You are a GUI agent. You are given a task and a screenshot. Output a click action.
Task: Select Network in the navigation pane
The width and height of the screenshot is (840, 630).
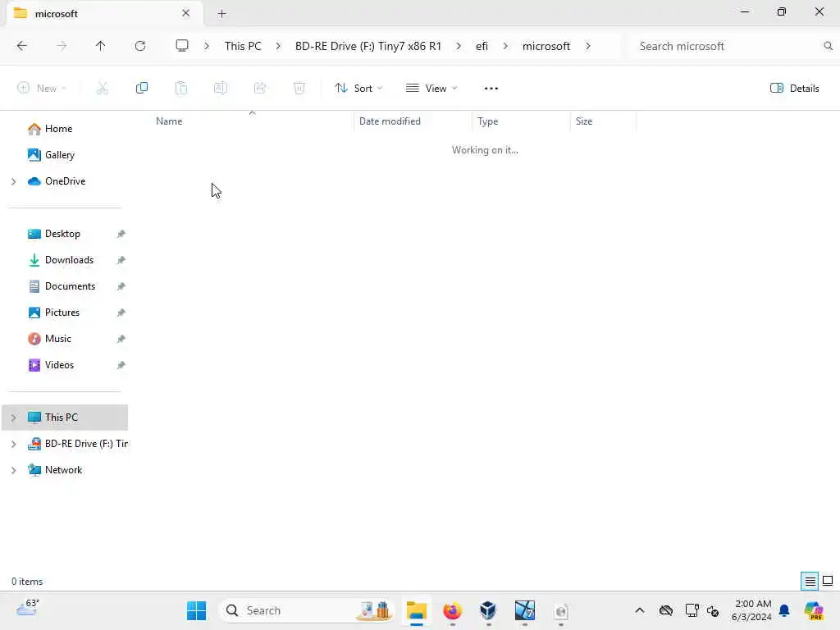(63, 470)
